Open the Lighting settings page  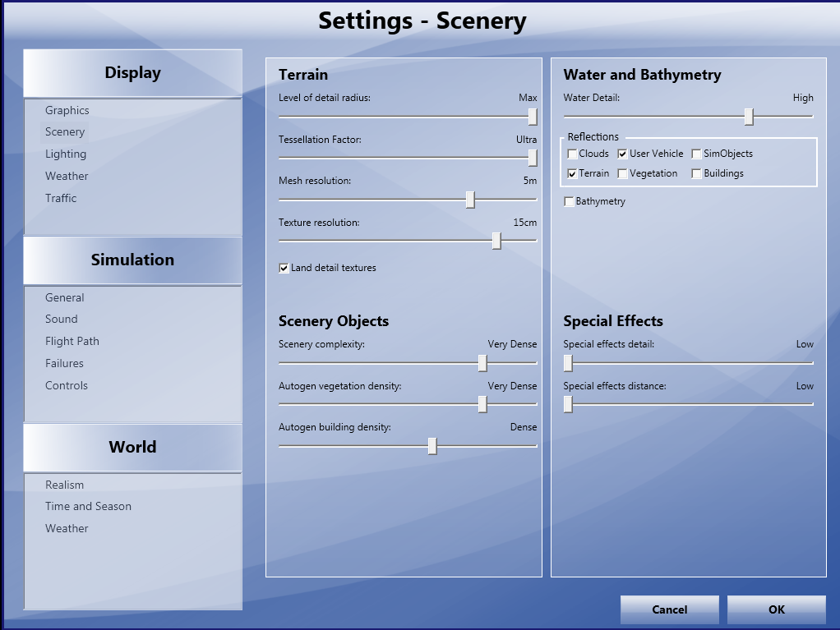[x=66, y=154]
